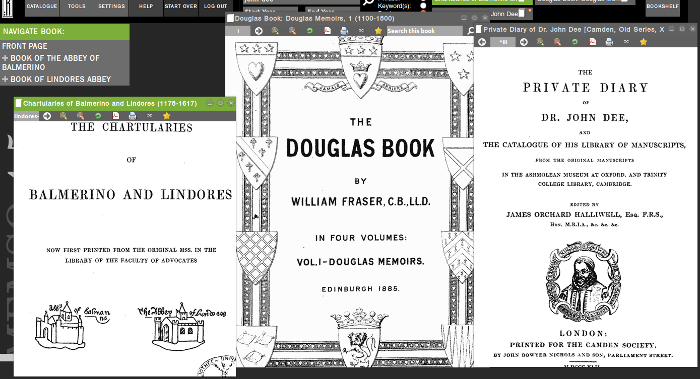
Task: Rotate the Douglas Book page with green arrow
Action: click(x=309, y=31)
